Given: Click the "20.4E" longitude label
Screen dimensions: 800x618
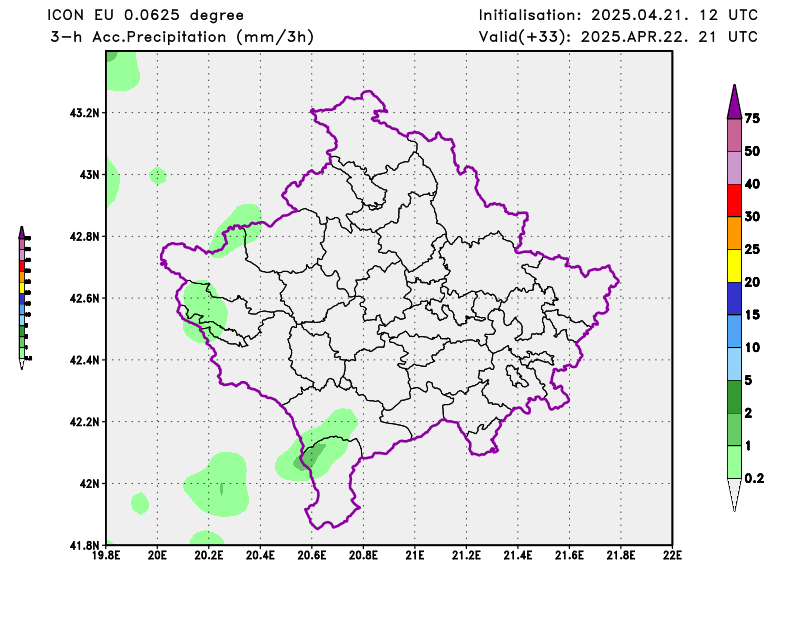Looking at the screenshot, I should tap(261, 555).
